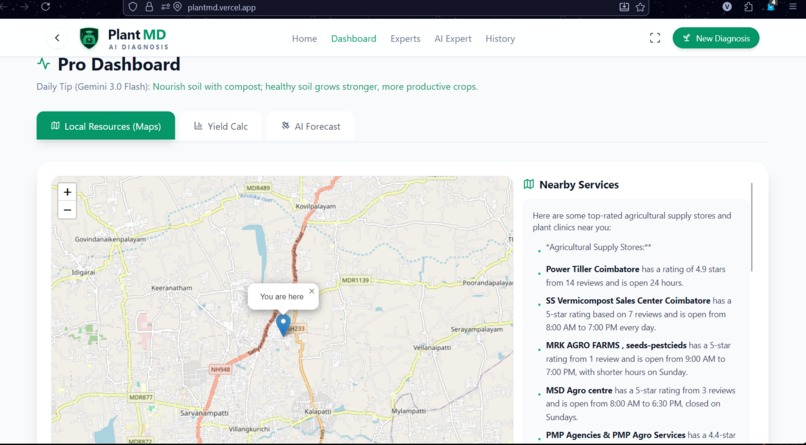Start a New Diagnosis
The height and width of the screenshot is (445, 806).
coord(716,38)
